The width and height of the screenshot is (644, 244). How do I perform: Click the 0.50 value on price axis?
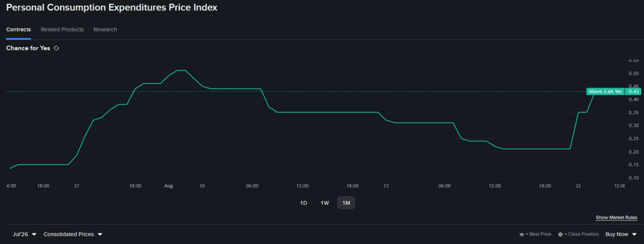pos(633,73)
